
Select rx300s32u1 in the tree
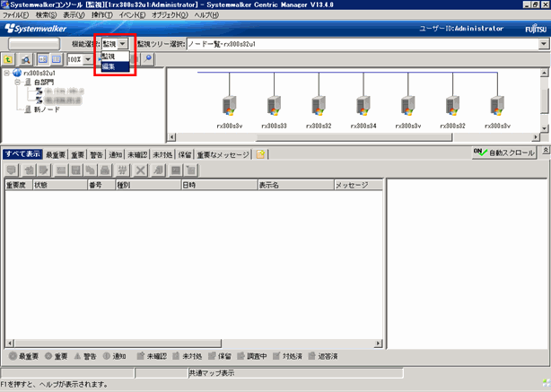[x=39, y=73]
